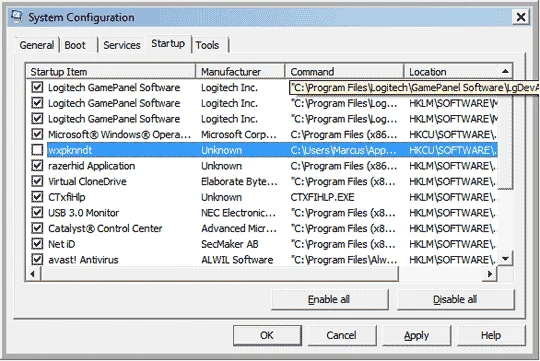This screenshot has height=361, width=540.
Task: Sort by the Manufacturer column header
Action: [240, 72]
